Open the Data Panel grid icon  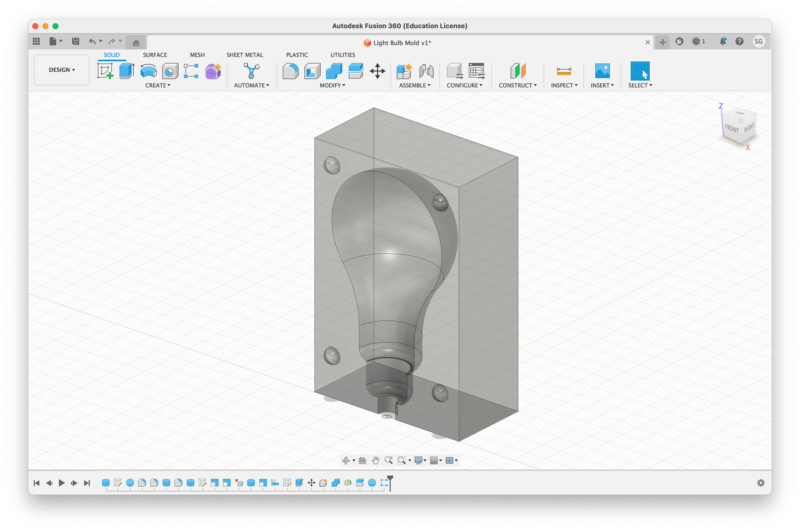coord(36,41)
